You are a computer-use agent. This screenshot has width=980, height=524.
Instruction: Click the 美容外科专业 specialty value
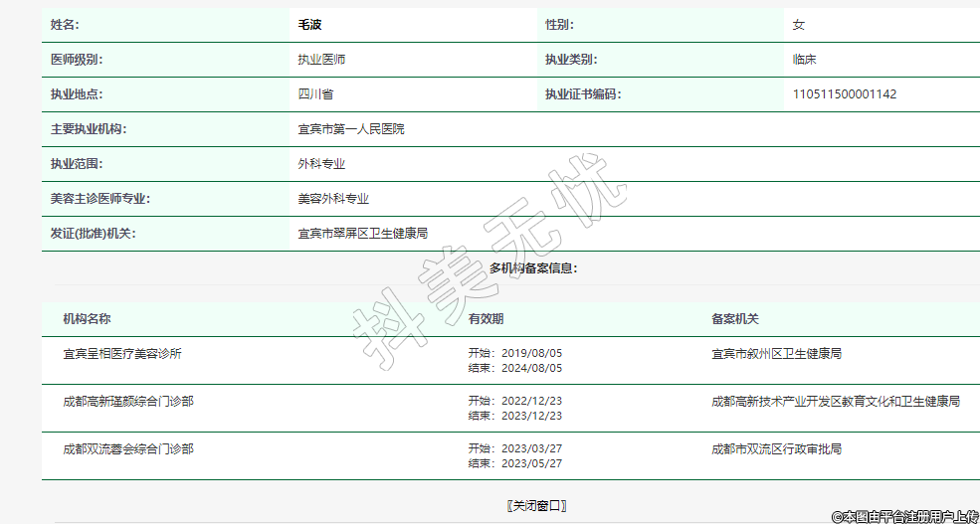tap(333, 199)
